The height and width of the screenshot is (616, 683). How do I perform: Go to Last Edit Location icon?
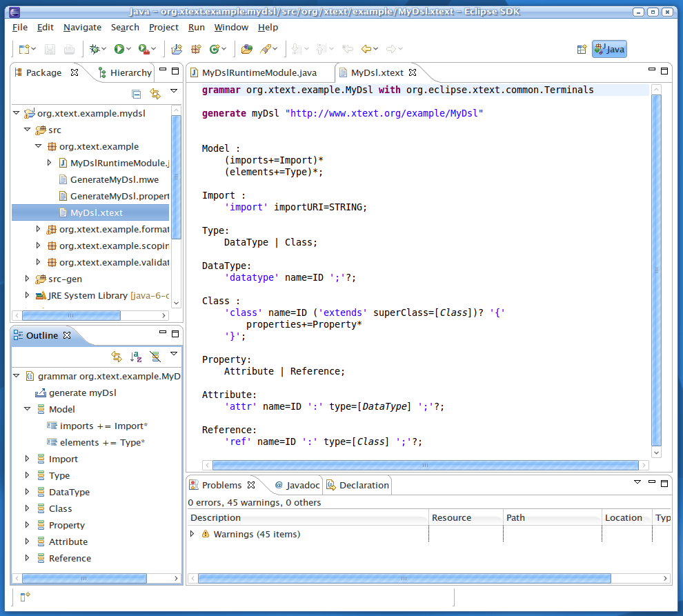(x=348, y=49)
